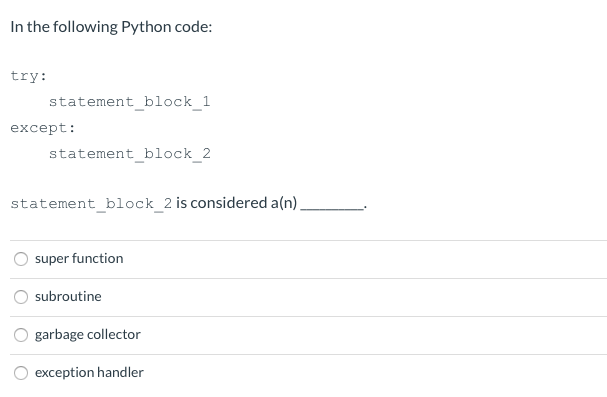607x397 pixels.
Task: Select the 'super function' radio button
Action: [21, 259]
